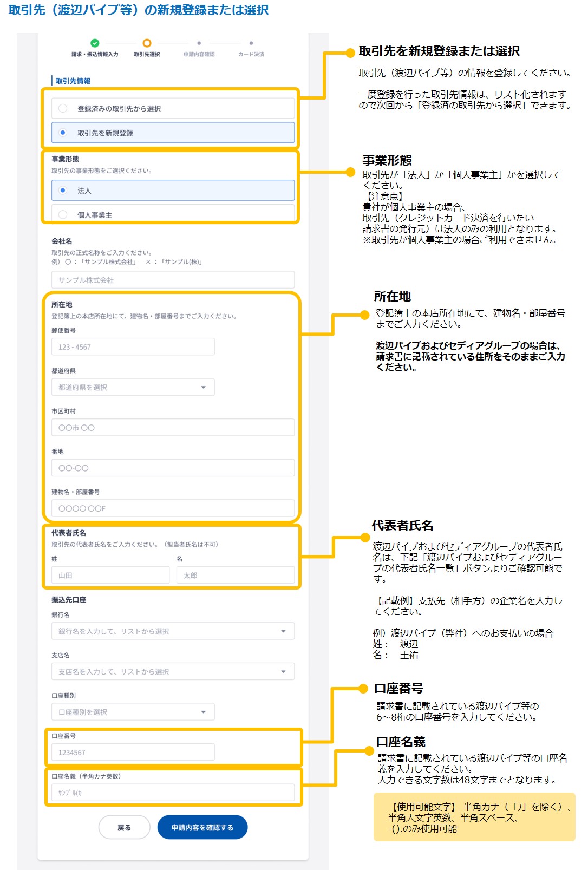588x870 pixels.
Task: Choose 個人事業主 as business type
Action: [63, 214]
